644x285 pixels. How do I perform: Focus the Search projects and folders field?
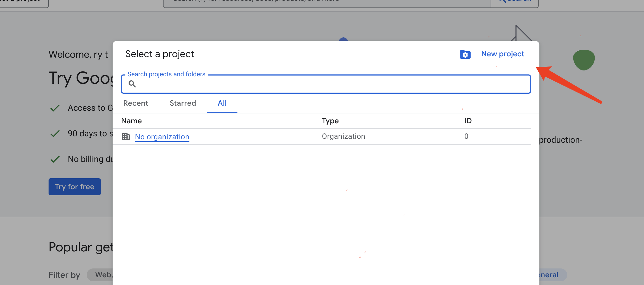coord(326,84)
